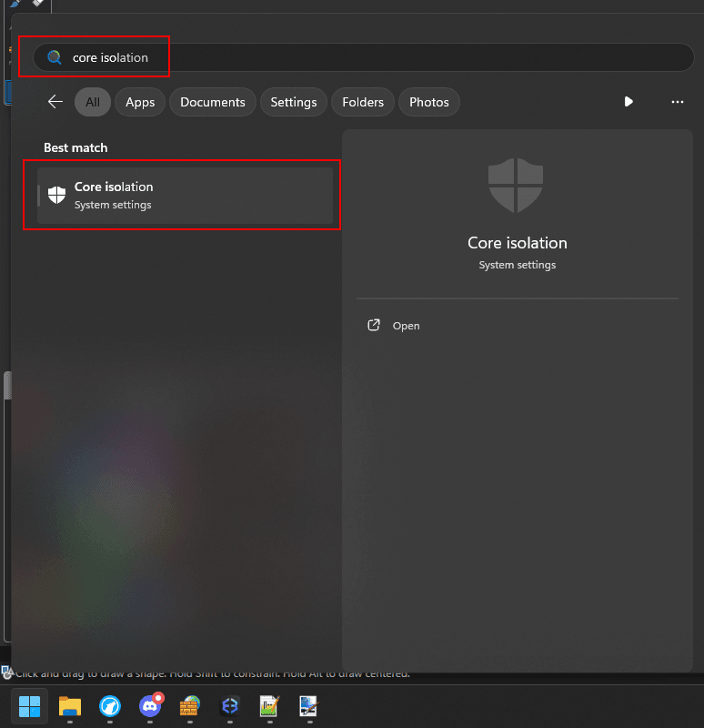Open the three-dot options menu

coord(678,102)
